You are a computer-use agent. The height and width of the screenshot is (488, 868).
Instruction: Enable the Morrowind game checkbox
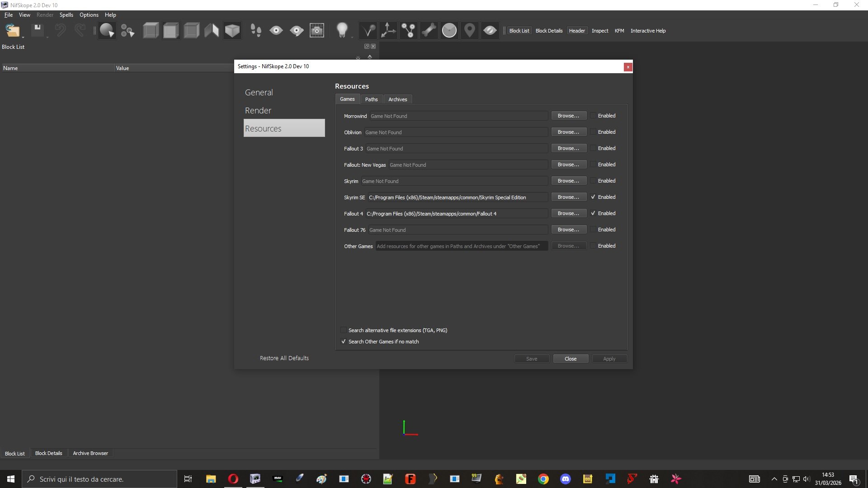(x=593, y=116)
